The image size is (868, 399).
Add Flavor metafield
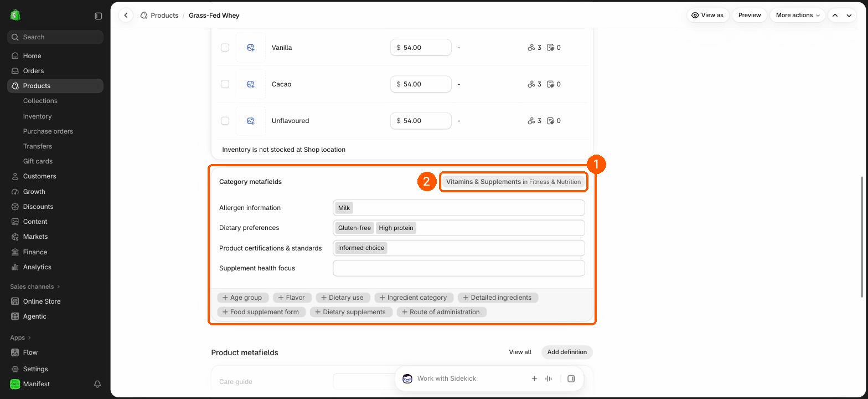(292, 298)
